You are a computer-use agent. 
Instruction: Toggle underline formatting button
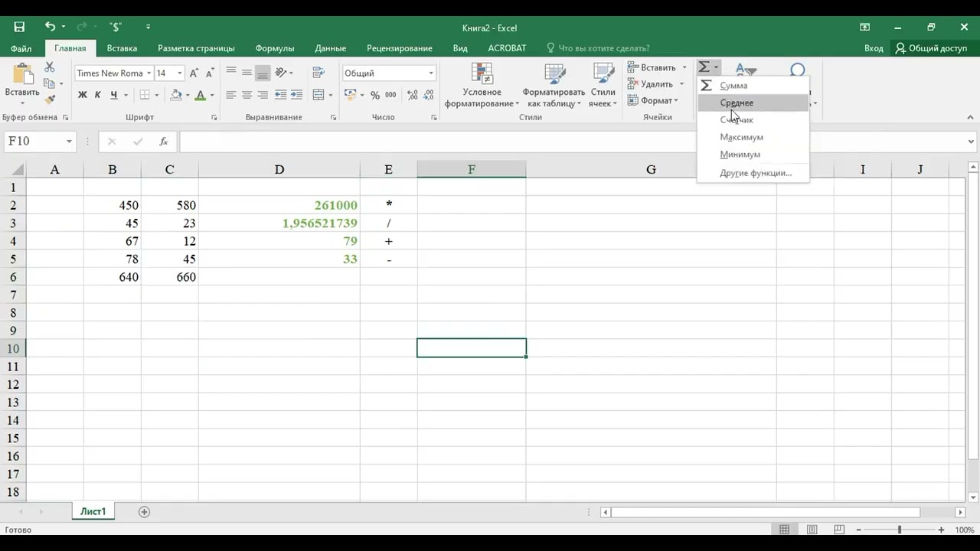(x=114, y=95)
